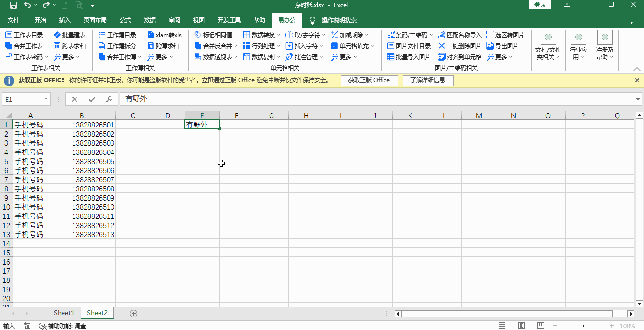Open 工作簿目录 tool
The height and width of the screenshot is (330, 644).
pyautogui.click(x=117, y=35)
